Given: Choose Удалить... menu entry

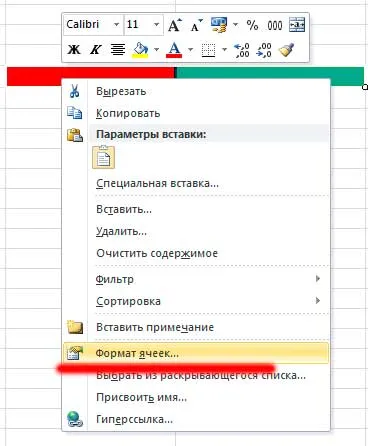Looking at the screenshot, I should point(196,231).
